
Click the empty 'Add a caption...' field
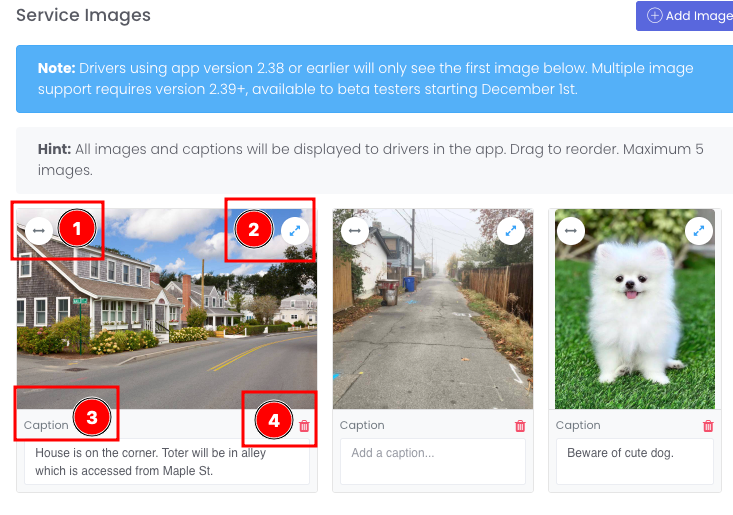click(433, 461)
